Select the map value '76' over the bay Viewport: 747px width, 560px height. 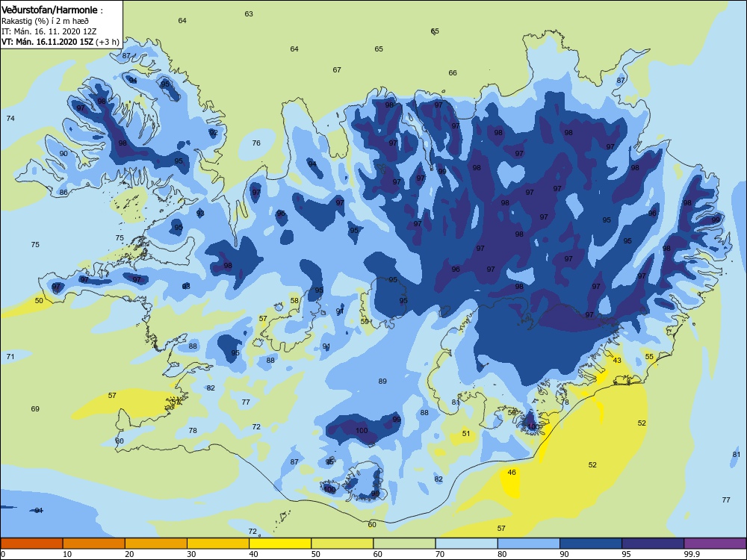coord(256,143)
